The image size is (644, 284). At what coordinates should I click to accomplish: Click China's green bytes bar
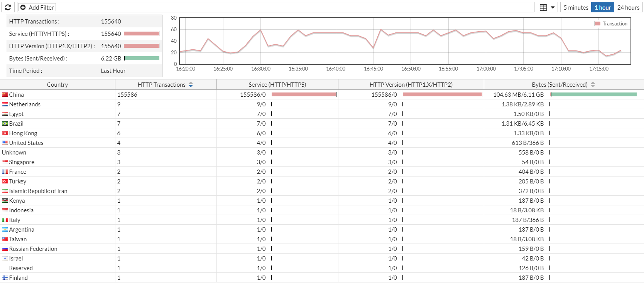tap(594, 94)
